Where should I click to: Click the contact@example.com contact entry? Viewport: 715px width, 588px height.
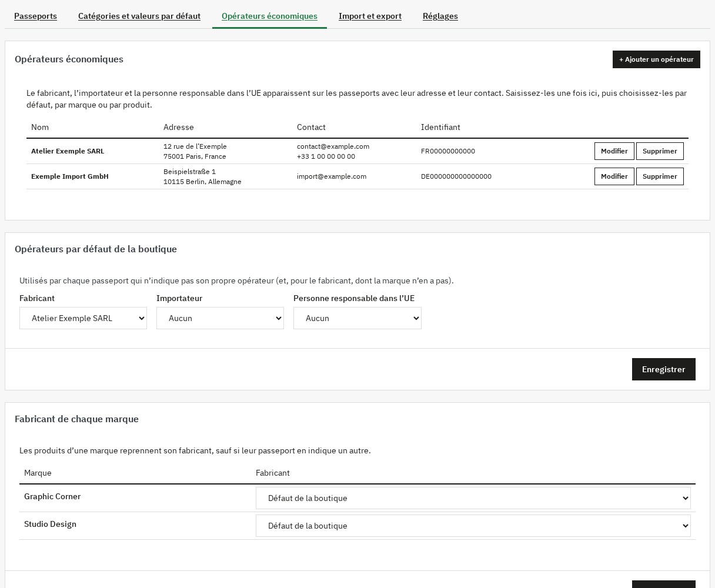pyautogui.click(x=333, y=146)
